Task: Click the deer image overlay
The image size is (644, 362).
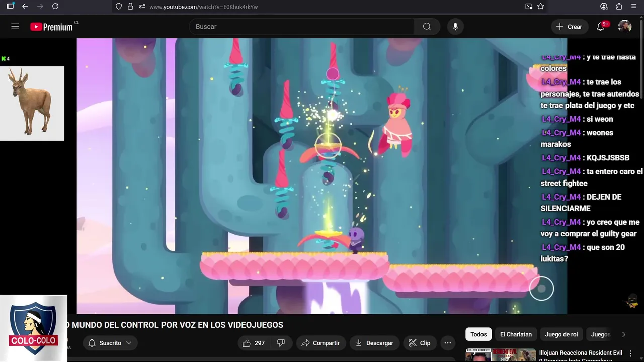Action: click(x=32, y=104)
